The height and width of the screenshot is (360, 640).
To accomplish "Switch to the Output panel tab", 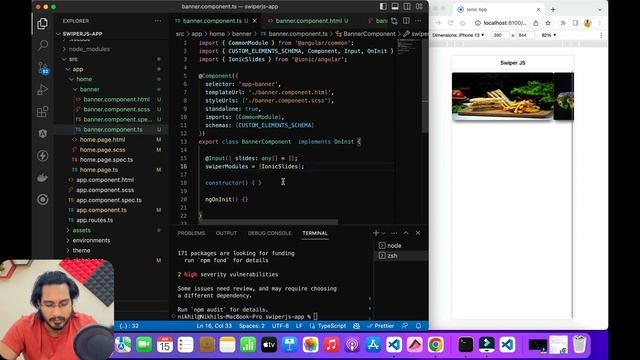I will pyautogui.click(x=226, y=233).
